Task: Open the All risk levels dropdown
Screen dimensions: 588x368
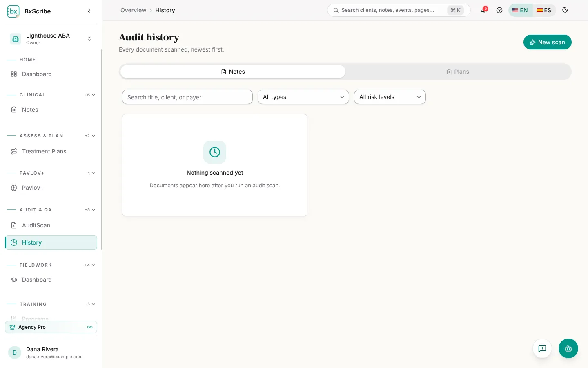Action: click(x=390, y=97)
